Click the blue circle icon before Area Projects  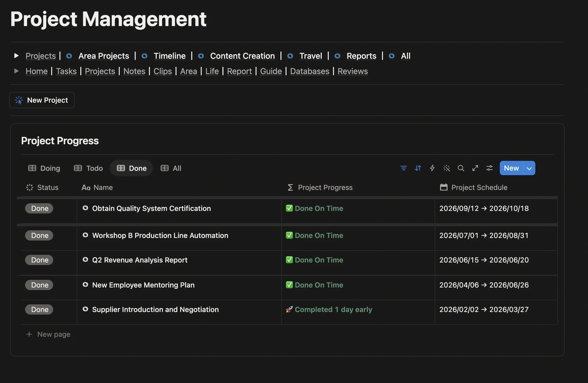pos(69,56)
